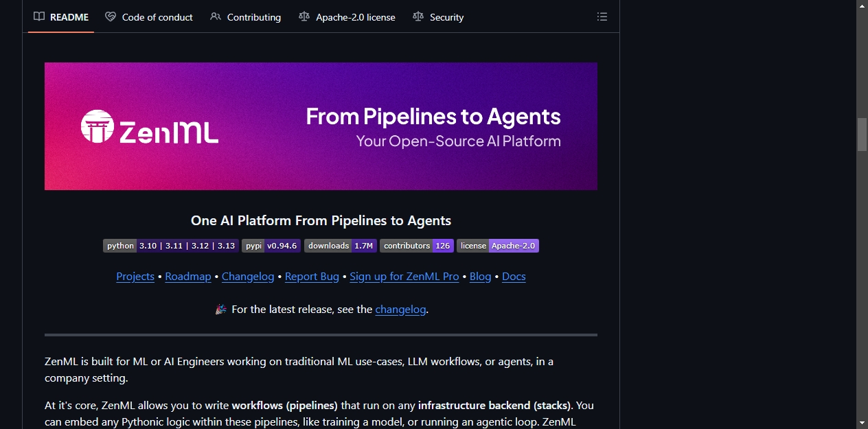The width and height of the screenshot is (868, 429).
Task: Click the scale icon beside Security
Action: click(x=418, y=17)
